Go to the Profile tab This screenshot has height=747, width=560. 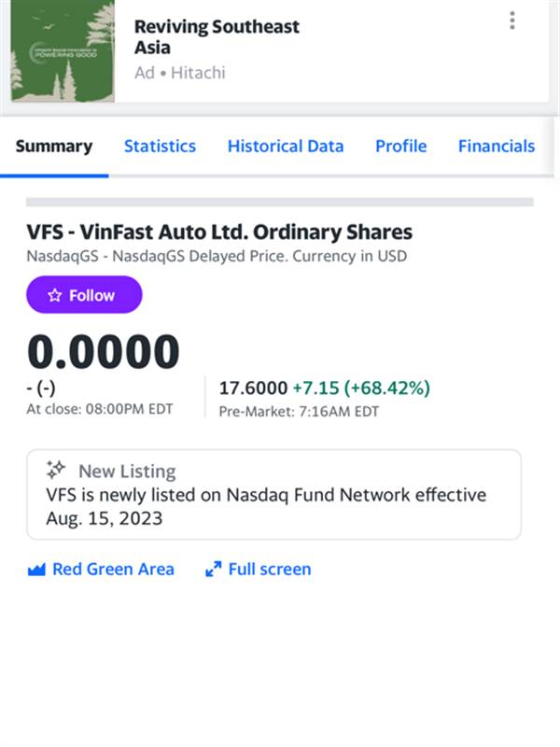click(400, 146)
